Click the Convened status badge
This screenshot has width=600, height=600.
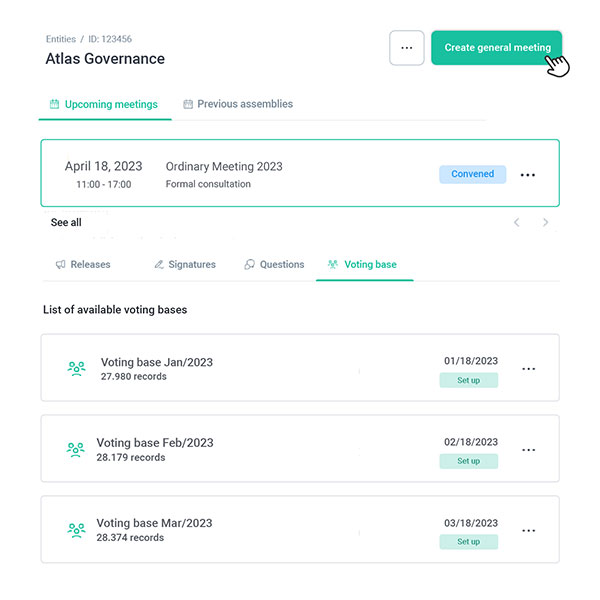click(x=472, y=174)
